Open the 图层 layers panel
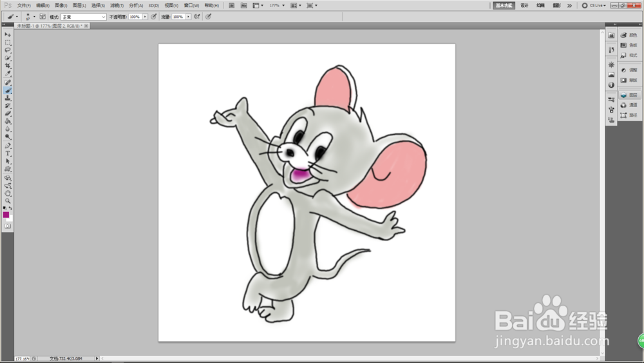644x363 pixels. (x=630, y=95)
